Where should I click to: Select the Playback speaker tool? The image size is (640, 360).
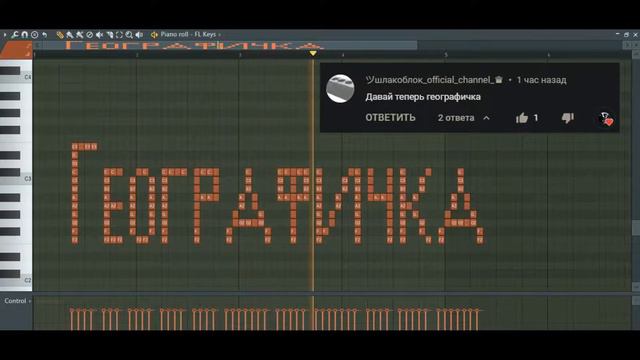click(x=139, y=35)
